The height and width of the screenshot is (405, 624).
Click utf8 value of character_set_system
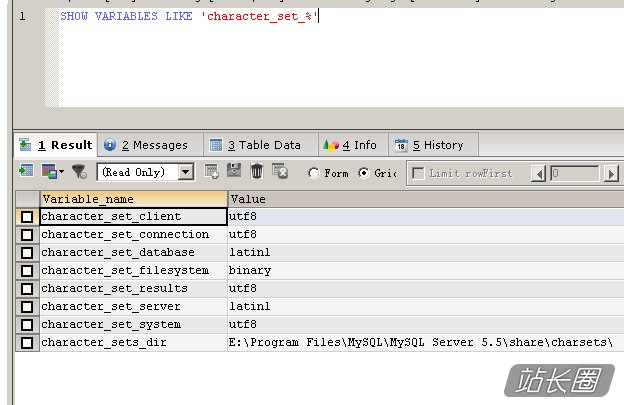pos(426,324)
